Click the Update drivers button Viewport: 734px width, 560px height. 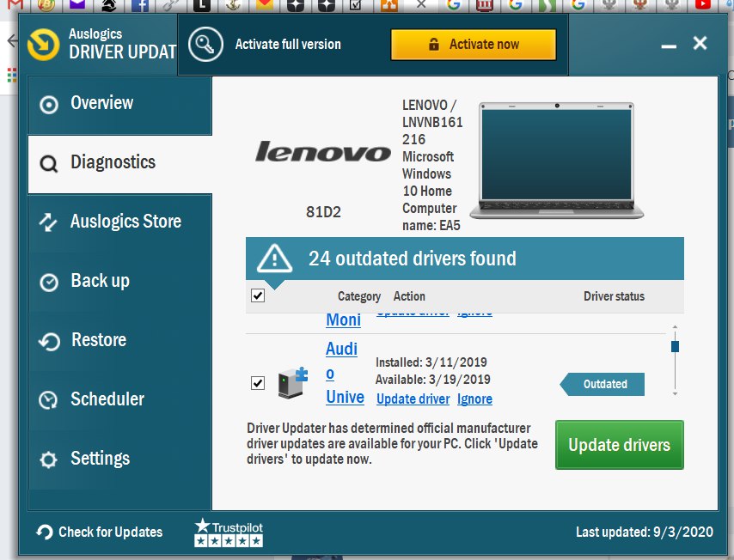point(620,445)
